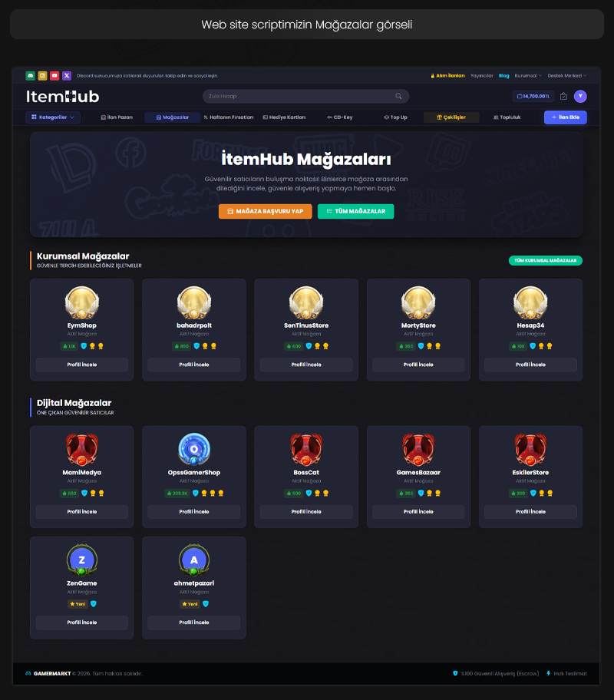Open the Yayıncılar link
Screen dimensions: 614x700
pyautogui.click(x=482, y=76)
